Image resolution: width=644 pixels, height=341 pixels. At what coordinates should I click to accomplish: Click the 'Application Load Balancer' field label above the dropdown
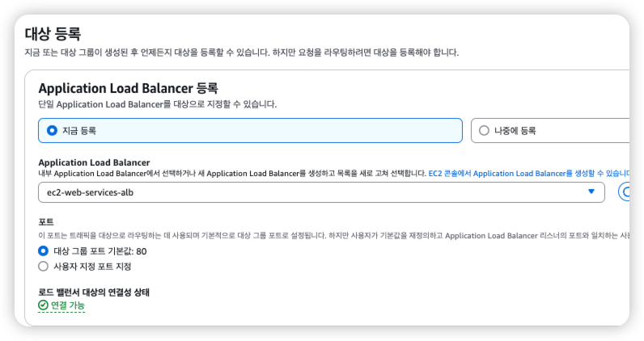[x=94, y=162]
